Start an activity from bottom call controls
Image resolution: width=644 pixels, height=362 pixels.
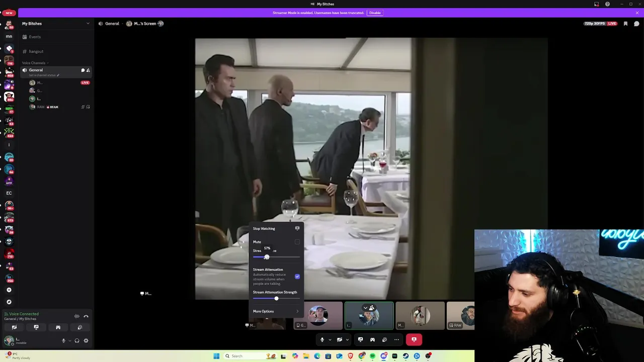click(372, 339)
